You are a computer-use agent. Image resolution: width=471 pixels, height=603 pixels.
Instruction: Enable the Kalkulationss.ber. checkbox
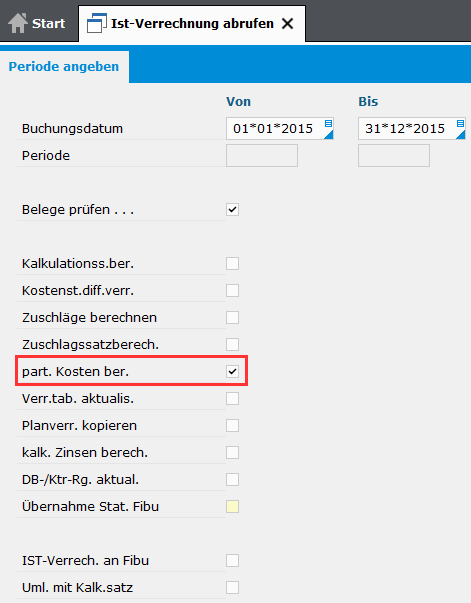[232, 264]
